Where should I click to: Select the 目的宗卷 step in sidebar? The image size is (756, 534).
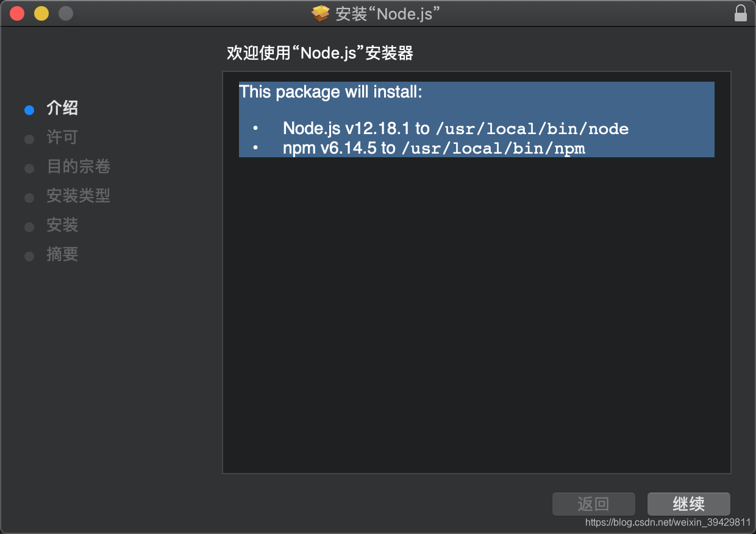78,167
